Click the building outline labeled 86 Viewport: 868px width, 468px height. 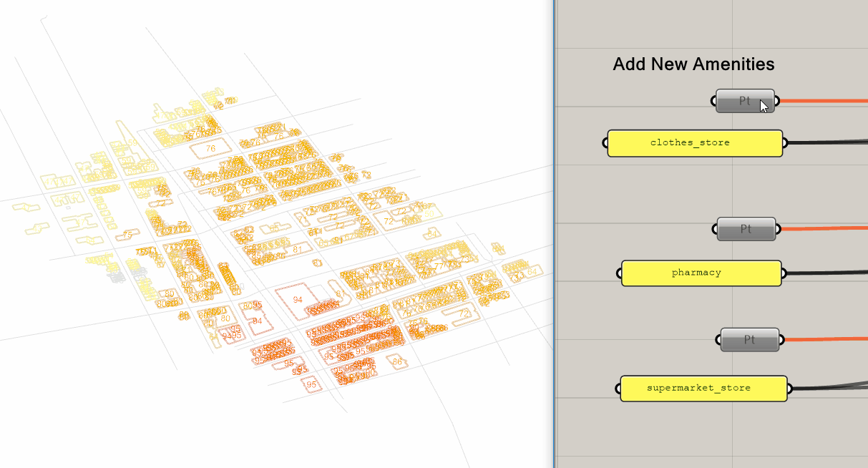(398, 362)
